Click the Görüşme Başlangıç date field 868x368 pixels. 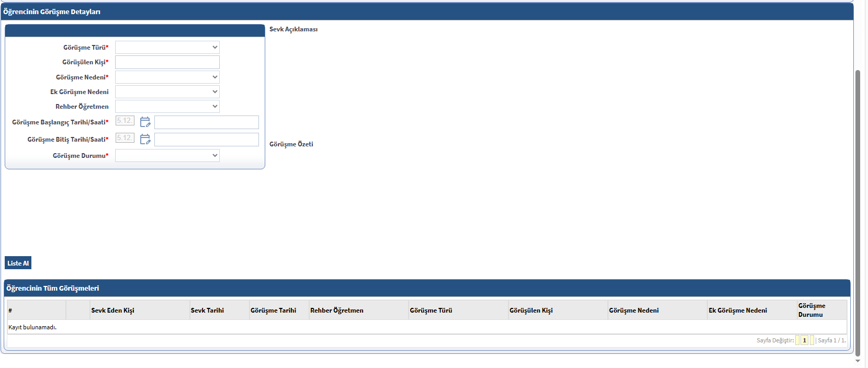pyautogui.click(x=125, y=121)
